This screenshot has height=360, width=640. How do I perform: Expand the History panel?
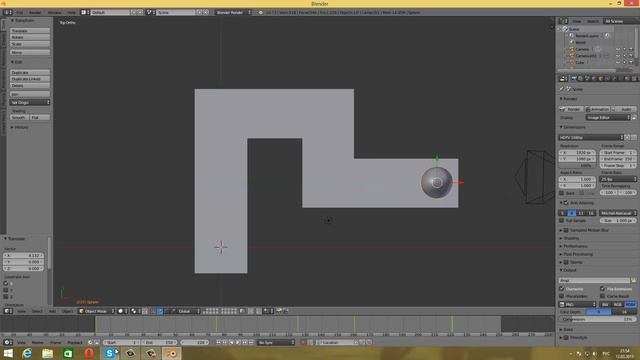point(20,127)
